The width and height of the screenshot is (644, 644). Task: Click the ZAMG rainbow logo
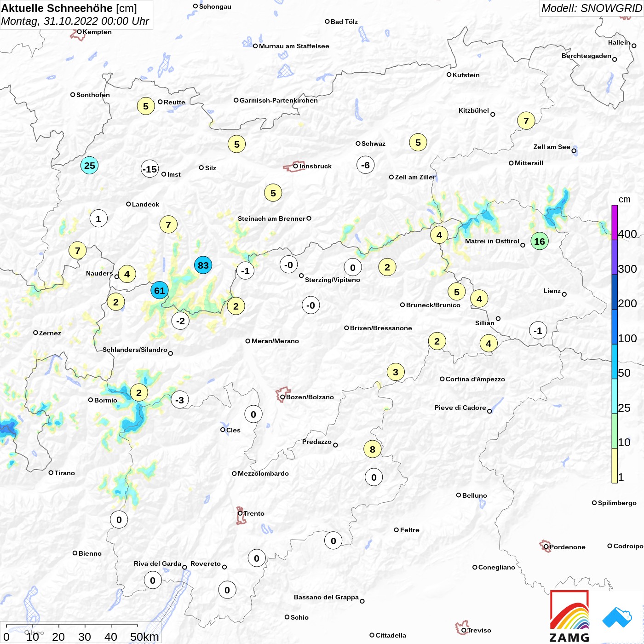569,616
